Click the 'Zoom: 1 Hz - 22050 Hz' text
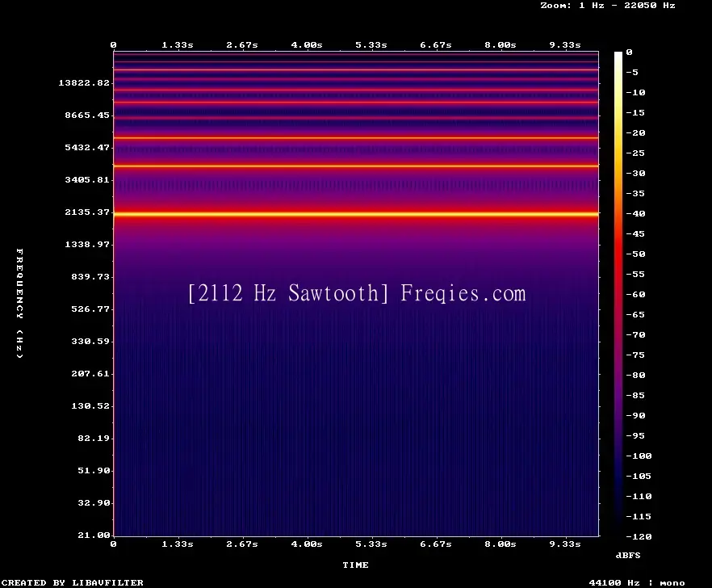 click(608, 6)
